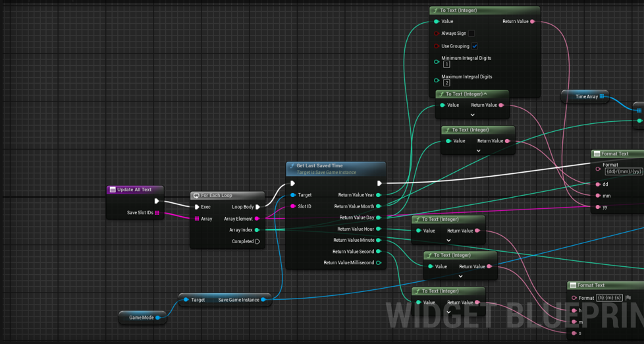Expand the To Text node just below Maximum Integral Digits
Viewport: 644px width, 344px height.
[x=472, y=115]
